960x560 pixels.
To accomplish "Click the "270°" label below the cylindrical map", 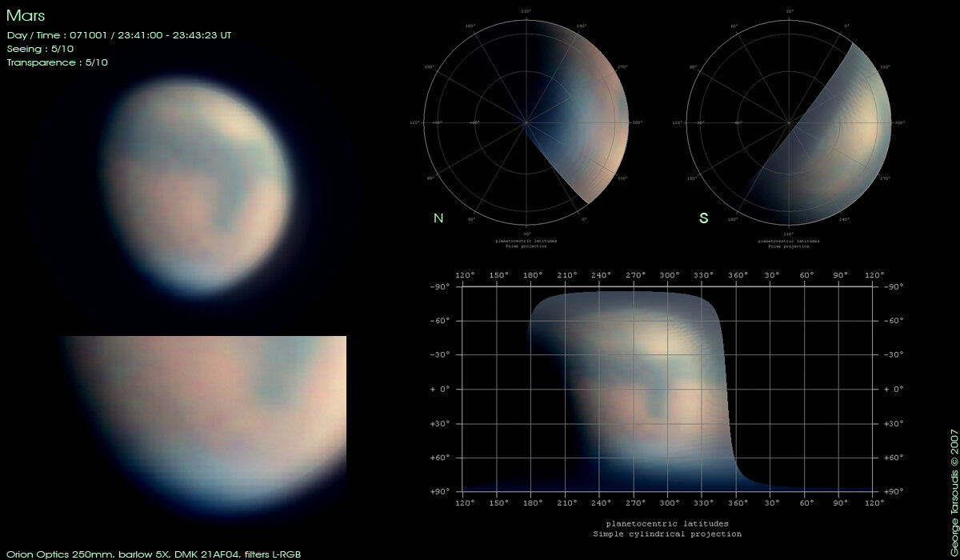I will pos(635,503).
